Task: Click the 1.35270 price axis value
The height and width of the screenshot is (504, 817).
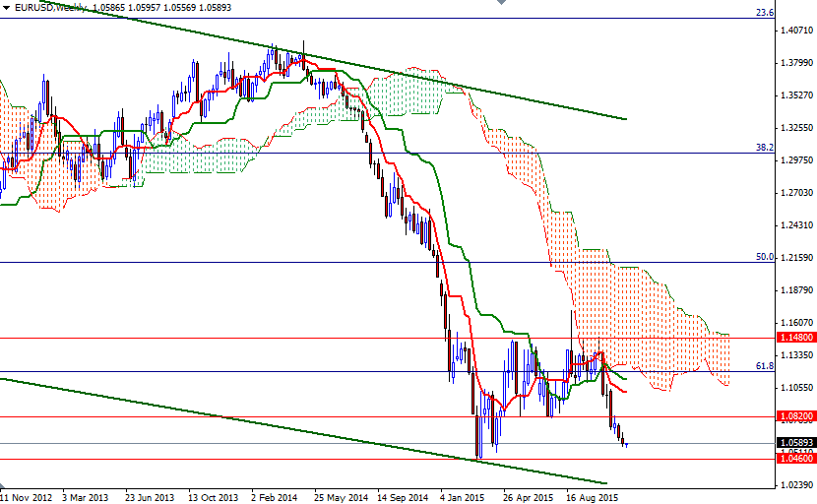Action: tap(796, 95)
